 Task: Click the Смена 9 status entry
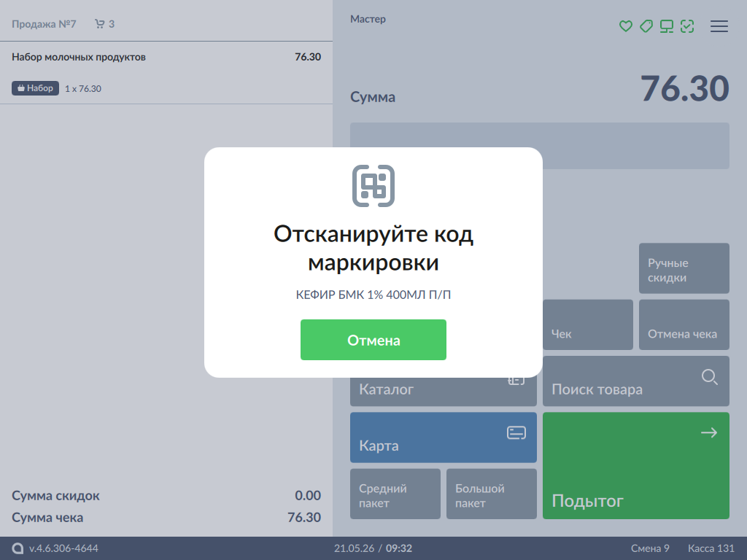pos(650,548)
